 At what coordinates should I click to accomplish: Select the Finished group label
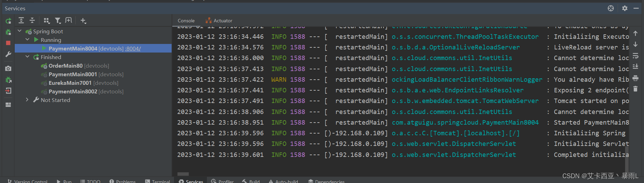click(x=51, y=57)
